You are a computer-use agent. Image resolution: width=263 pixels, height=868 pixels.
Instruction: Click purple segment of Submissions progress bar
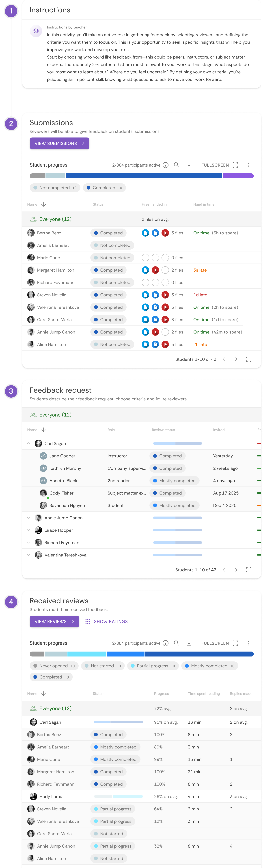click(x=238, y=176)
